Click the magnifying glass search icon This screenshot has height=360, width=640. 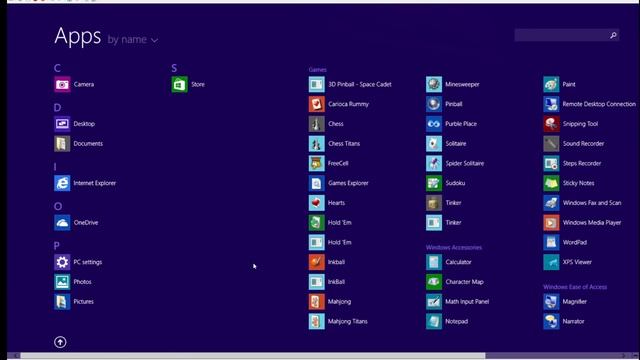[x=613, y=36]
